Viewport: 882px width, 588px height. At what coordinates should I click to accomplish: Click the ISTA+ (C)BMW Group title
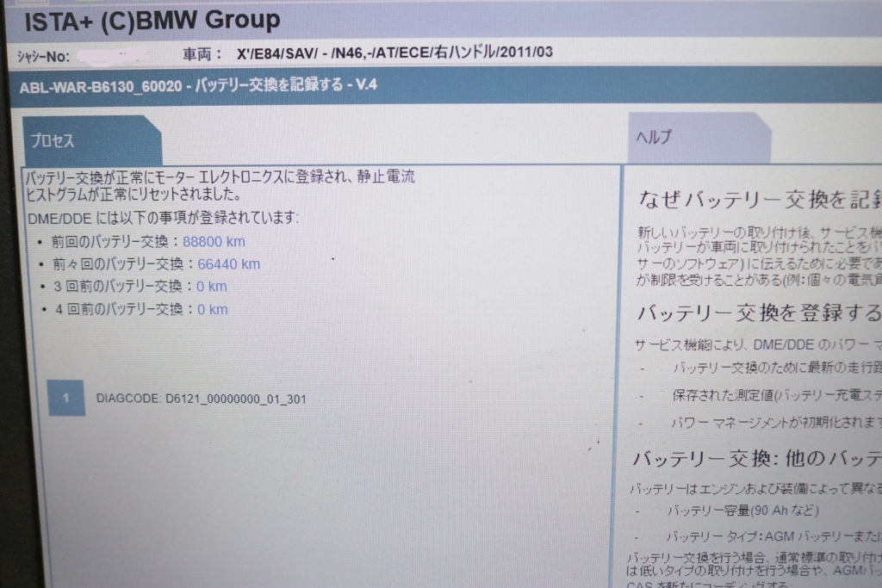click(x=152, y=22)
